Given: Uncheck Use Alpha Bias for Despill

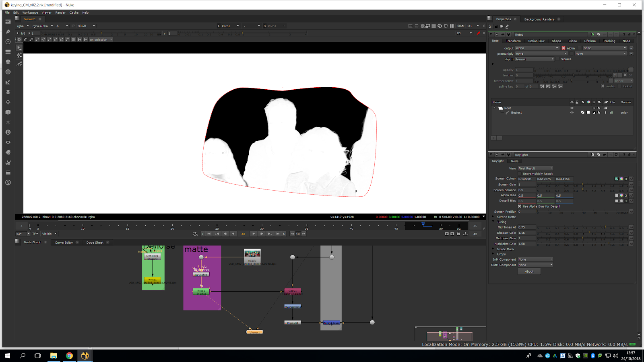Looking at the screenshot, I should [x=519, y=206].
